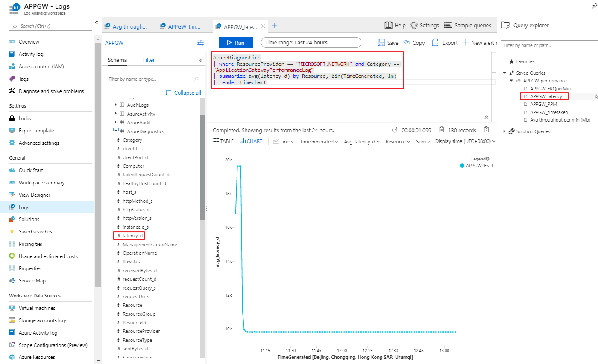This screenshot has height=364, width=598.
Task: Open the scope settings sliders icon
Action: point(200,43)
